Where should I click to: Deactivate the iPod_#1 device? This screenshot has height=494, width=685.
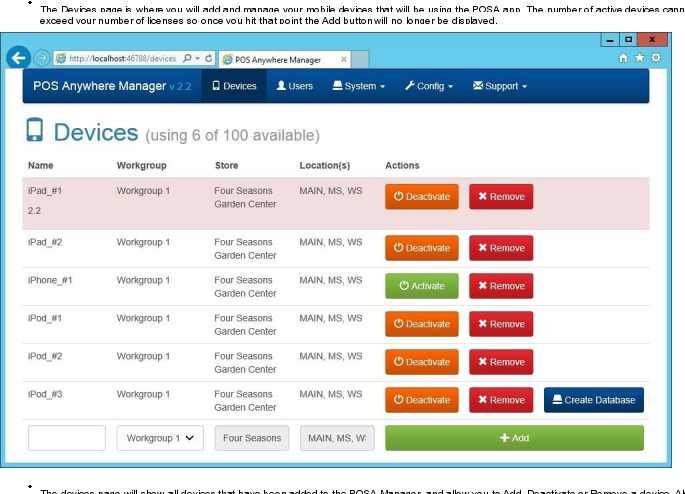pyautogui.click(x=422, y=324)
